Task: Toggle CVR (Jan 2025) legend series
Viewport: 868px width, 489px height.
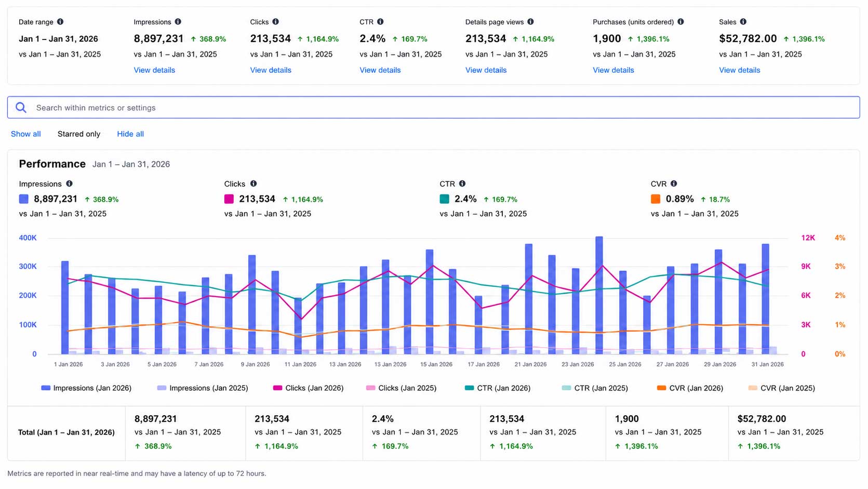Action: coord(782,388)
